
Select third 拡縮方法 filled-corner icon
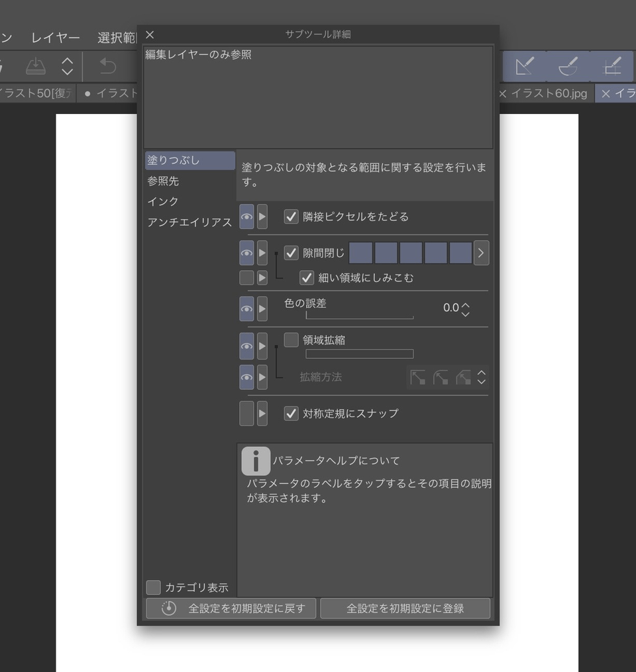(x=463, y=377)
